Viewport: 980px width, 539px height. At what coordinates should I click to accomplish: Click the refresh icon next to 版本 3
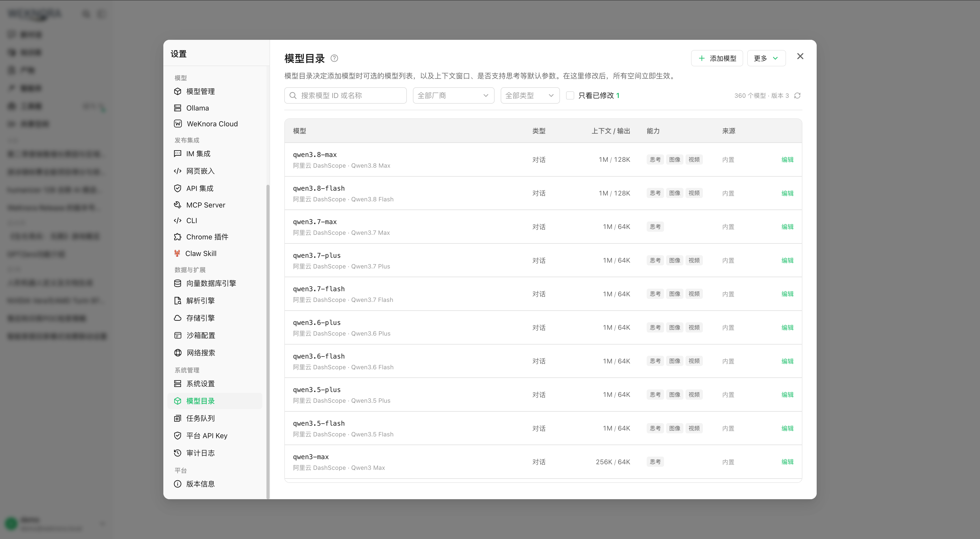coord(797,95)
